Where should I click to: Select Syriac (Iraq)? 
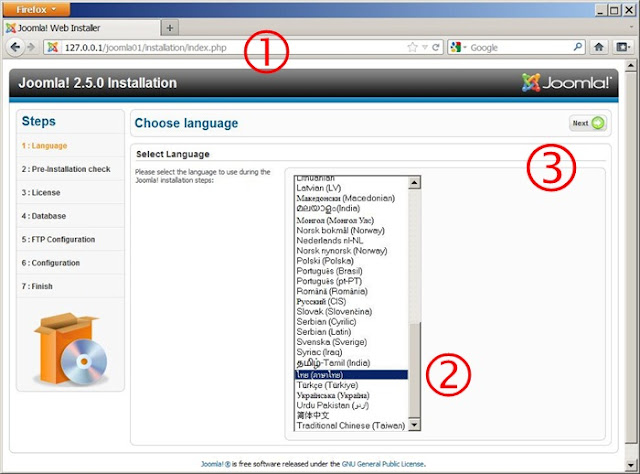coord(351,352)
